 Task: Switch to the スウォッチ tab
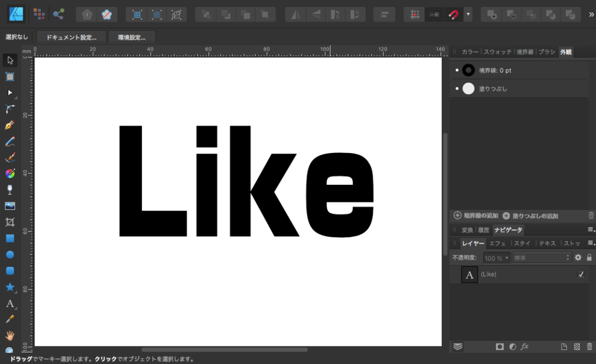(498, 52)
